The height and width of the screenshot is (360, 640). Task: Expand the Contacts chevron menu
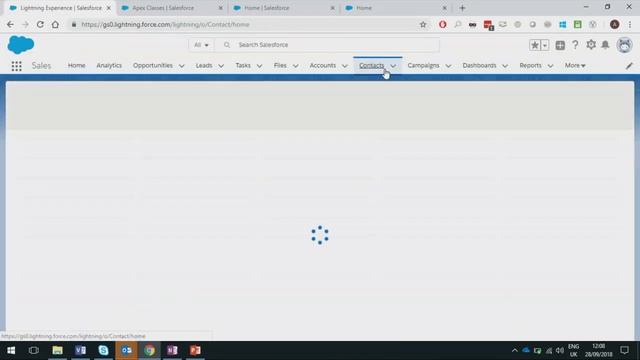pos(393,66)
